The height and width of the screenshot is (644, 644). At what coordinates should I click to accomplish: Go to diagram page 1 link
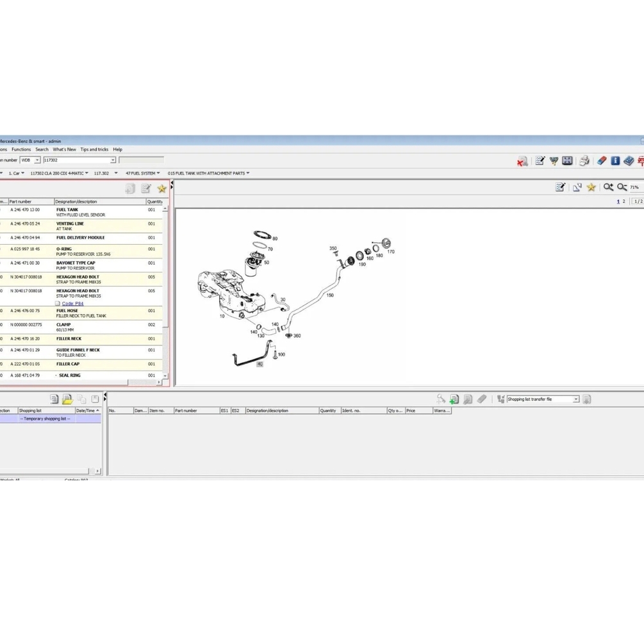(618, 201)
